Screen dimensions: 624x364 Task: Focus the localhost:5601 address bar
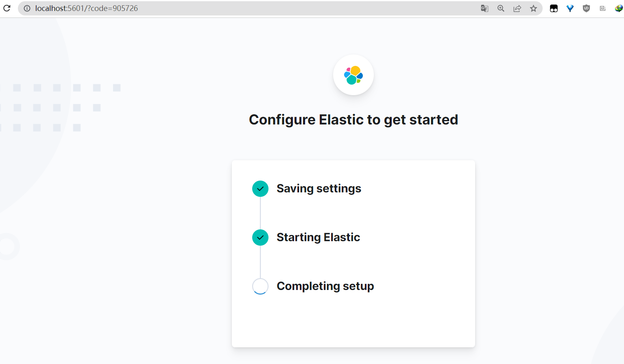click(x=244, y=9)
